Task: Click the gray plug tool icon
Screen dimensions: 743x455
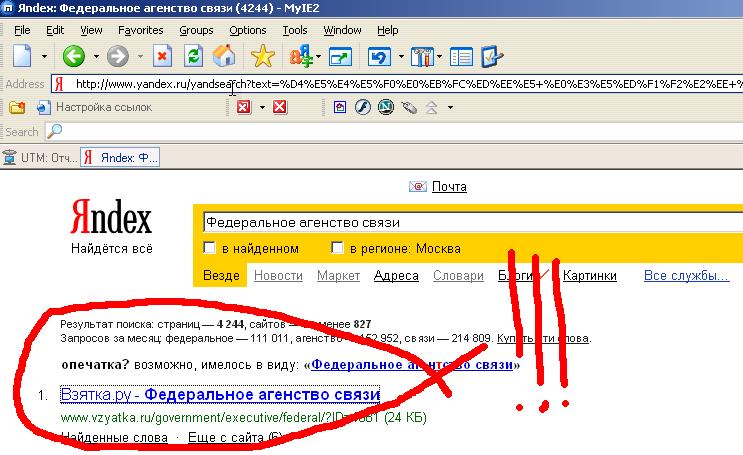Action: tap(409, 108)
